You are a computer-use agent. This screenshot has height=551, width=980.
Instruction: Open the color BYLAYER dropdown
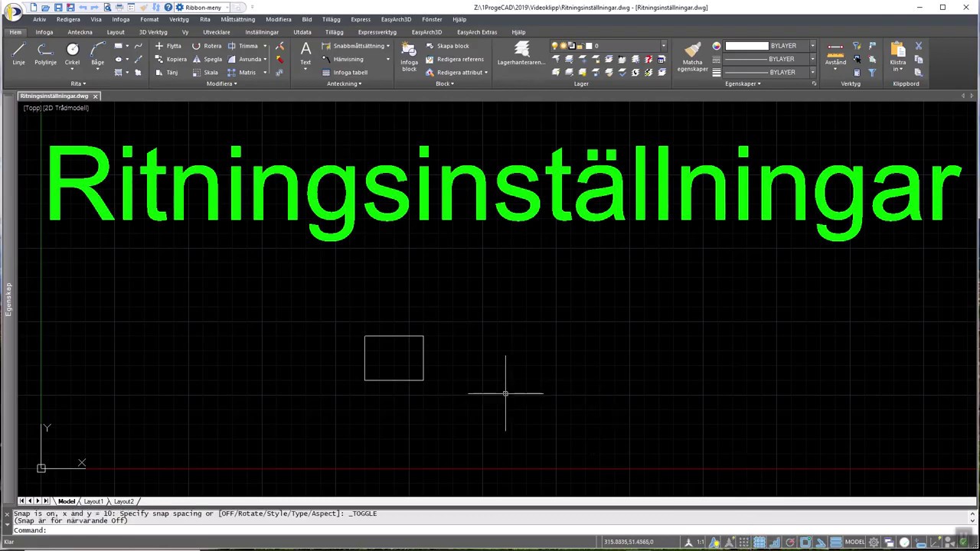[812, 46]
